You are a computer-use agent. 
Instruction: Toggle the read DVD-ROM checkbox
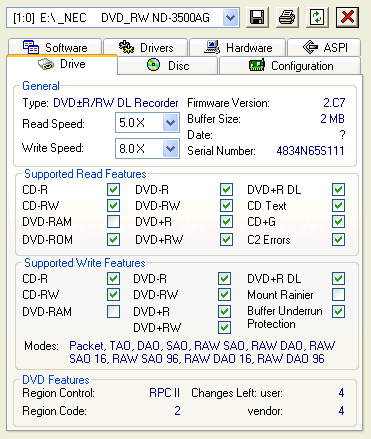113,239
